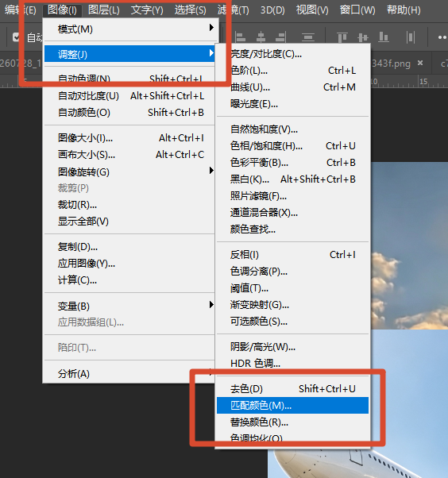Choose 亮度/对比度(C)... adjustment
This screenshot has height=478, width=448.
point(292,54)
